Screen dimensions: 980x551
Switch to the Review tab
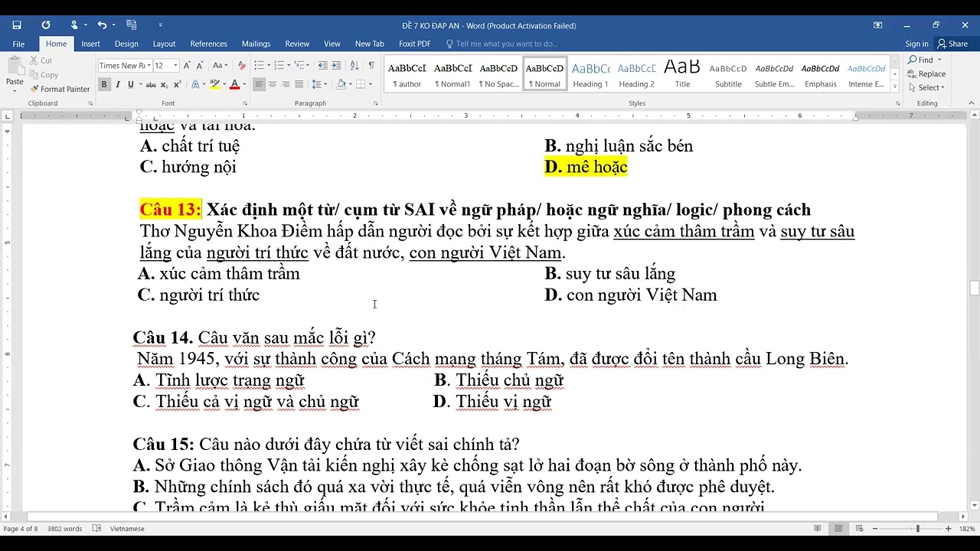pos(297,44)
